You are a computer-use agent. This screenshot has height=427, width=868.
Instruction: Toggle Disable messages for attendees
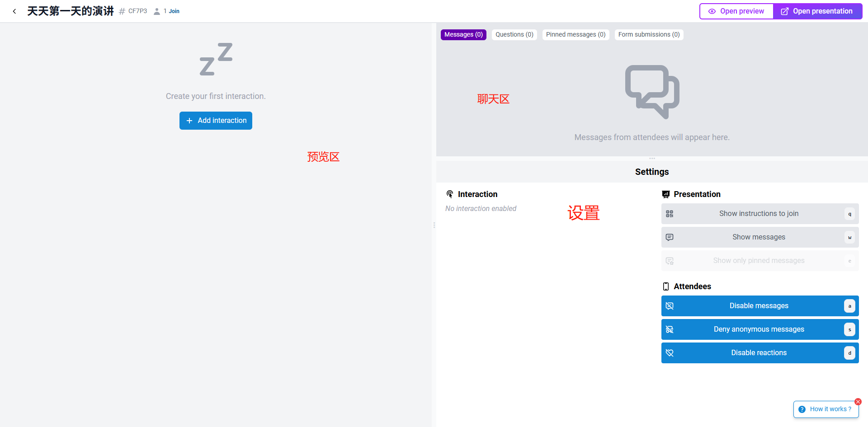click(760, 306)
